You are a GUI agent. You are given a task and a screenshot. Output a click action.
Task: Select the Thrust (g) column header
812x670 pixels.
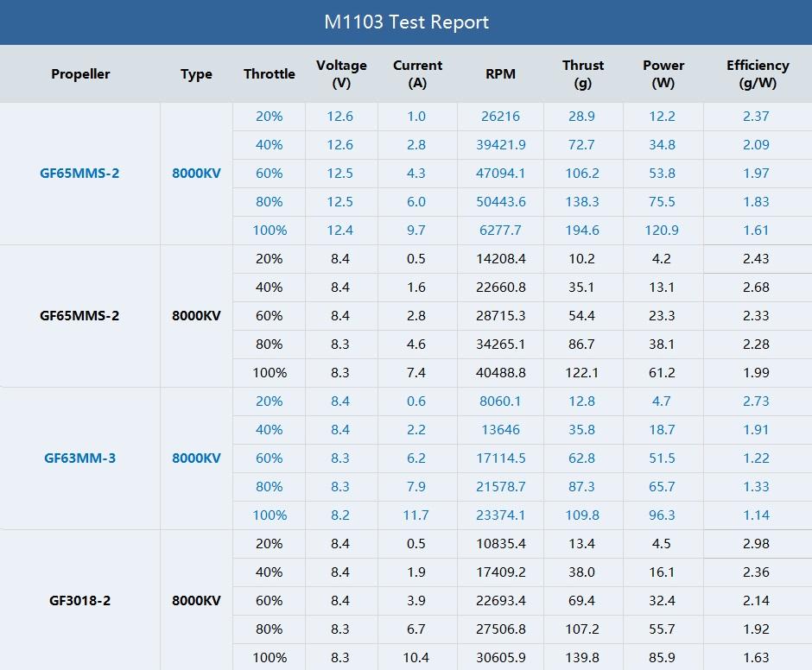pos(582,74)
